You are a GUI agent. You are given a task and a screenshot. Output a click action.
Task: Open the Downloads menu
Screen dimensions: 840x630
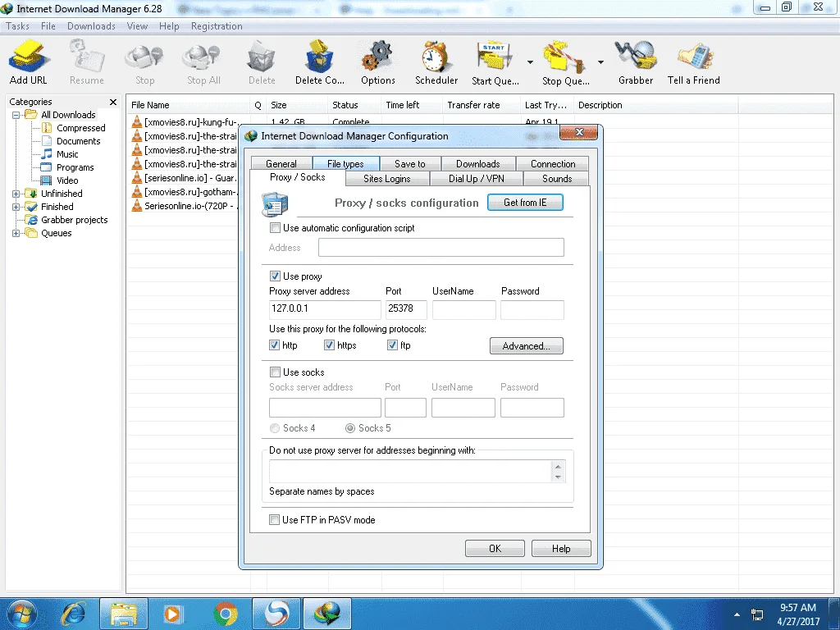[x=91, y=26]
